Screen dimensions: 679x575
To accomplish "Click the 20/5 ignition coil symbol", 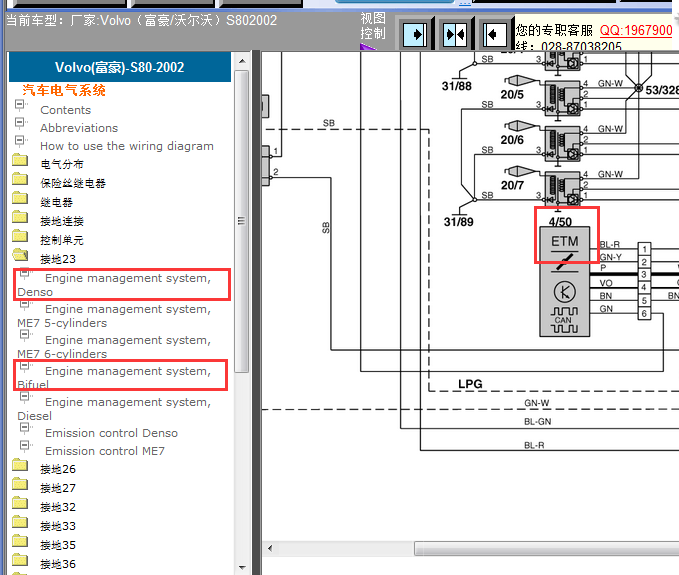I will point(562,99).
